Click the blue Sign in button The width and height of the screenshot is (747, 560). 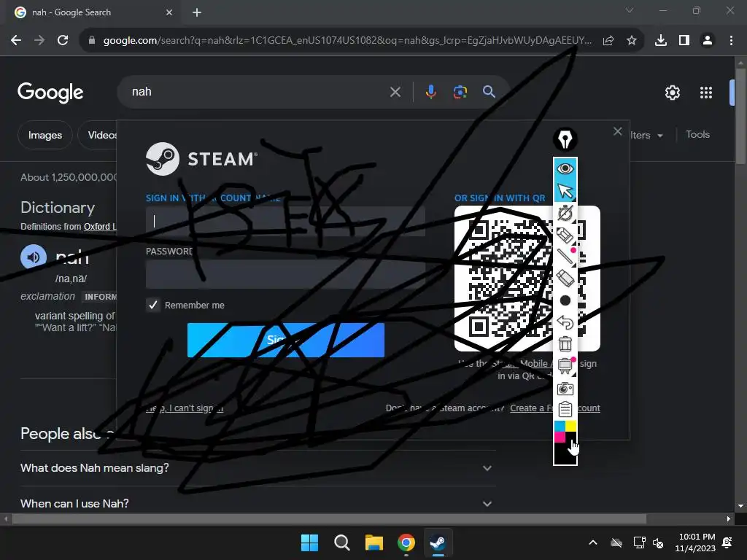(286, 340)
